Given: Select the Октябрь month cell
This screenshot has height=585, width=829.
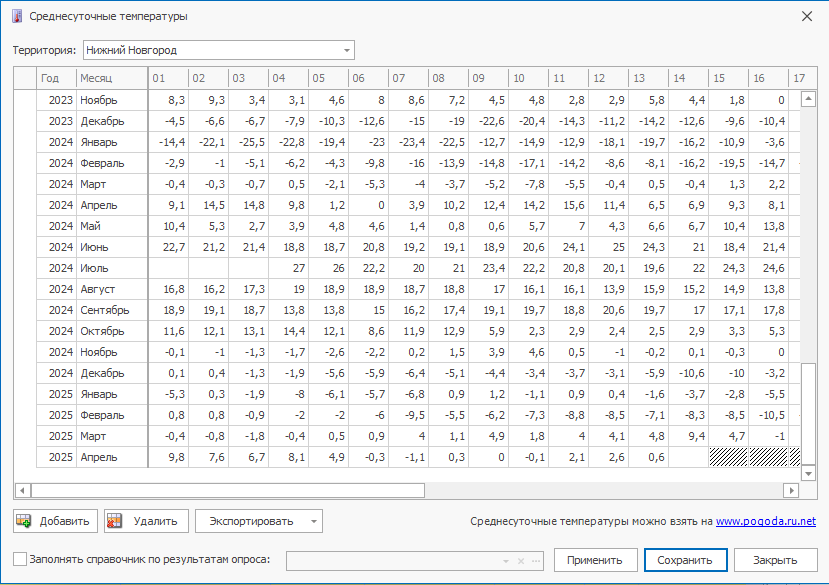Looking at the screenshot, I should coord(112,331).
